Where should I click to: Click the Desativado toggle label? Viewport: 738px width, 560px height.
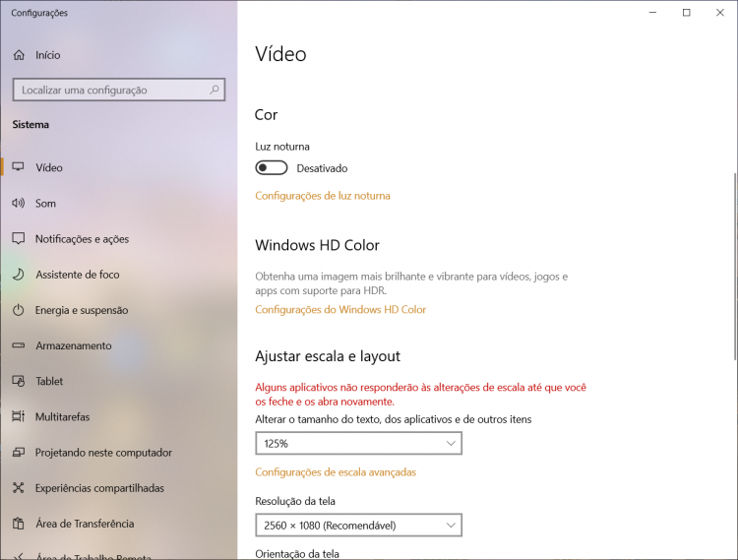[x=322, y=168]
